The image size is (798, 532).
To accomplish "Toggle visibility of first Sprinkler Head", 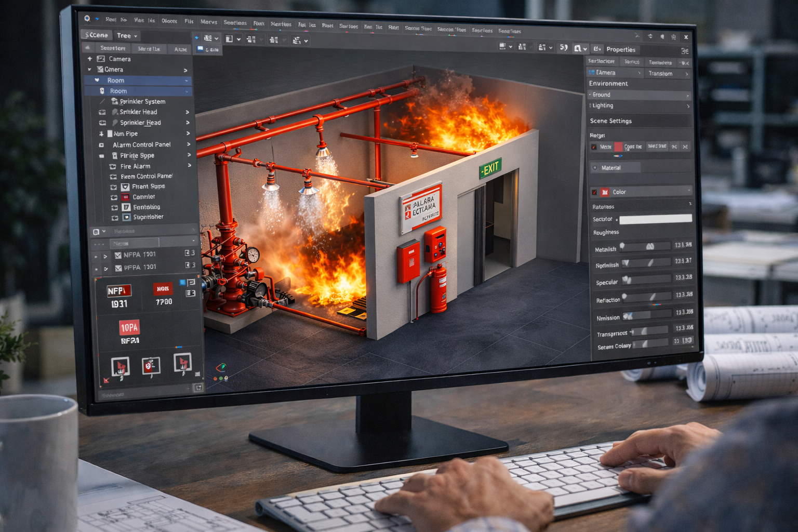I will pos(102,112).
